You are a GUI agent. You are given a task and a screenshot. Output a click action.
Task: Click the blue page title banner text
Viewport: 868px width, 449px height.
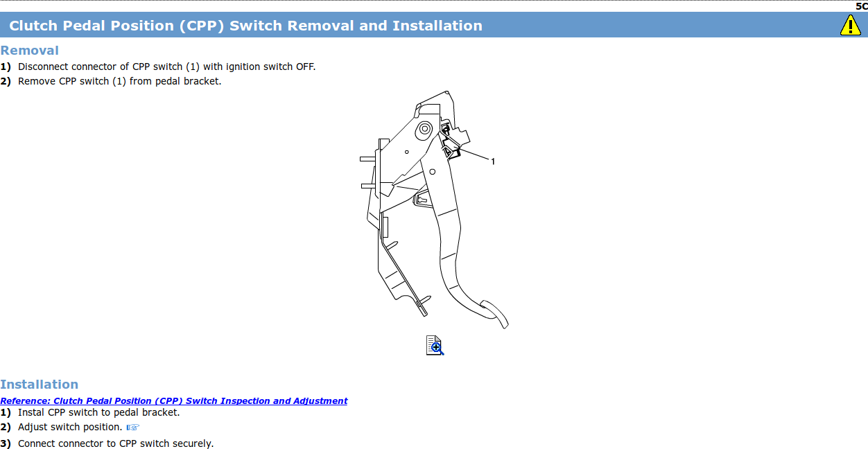pyautogui.click(x=245, y=26)
